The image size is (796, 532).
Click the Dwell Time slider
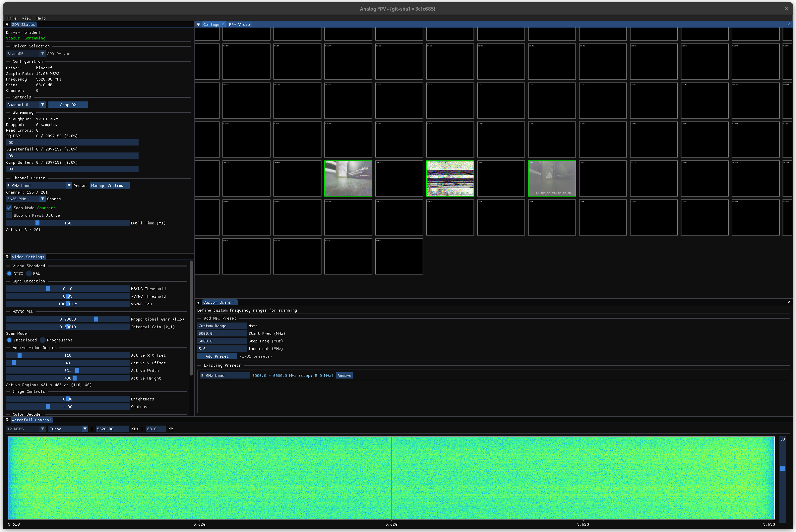point(68,223)
